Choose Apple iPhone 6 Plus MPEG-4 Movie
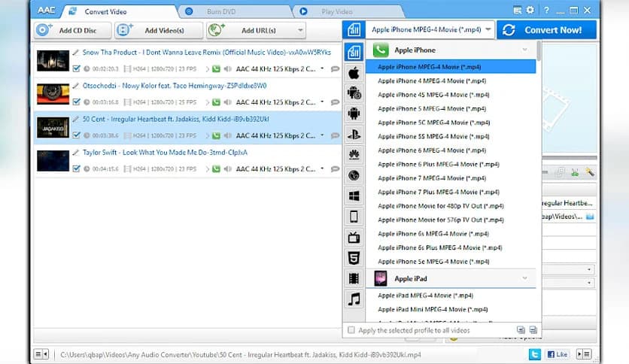This screenshot has height=364, width=629. (451, 164)
